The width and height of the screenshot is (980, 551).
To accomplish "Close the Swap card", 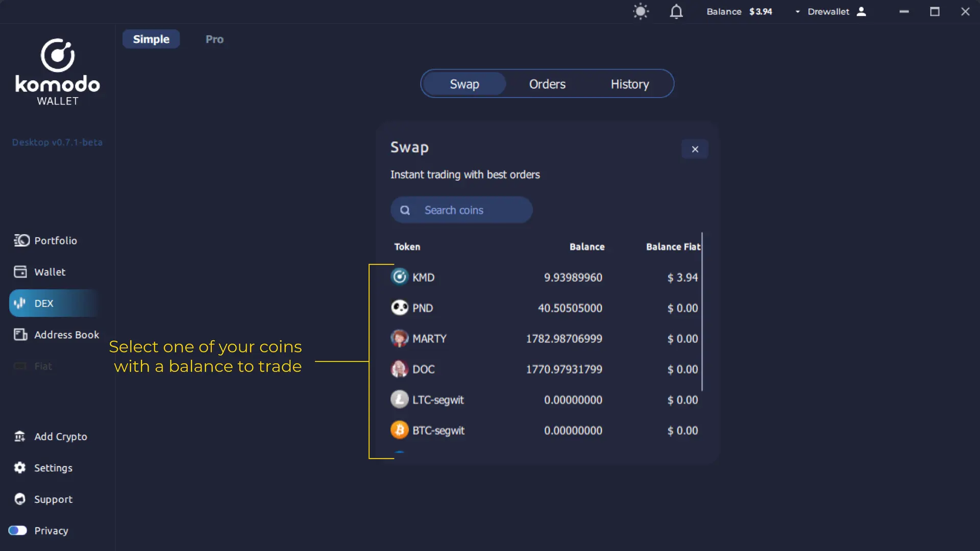I will 695,149.
